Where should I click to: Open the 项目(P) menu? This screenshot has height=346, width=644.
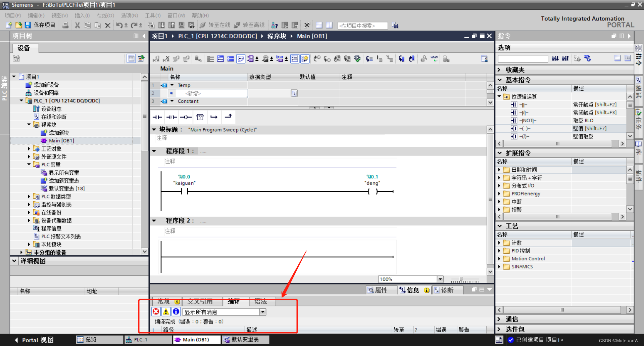[13, 15]
